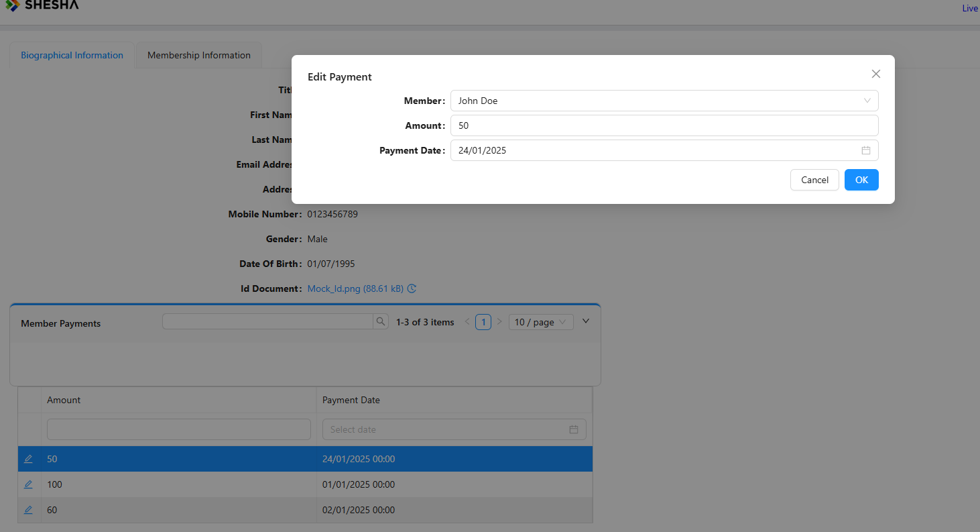
Task: Click the edit pencil for the 60 payment row
Action: [x=28, y=510]
